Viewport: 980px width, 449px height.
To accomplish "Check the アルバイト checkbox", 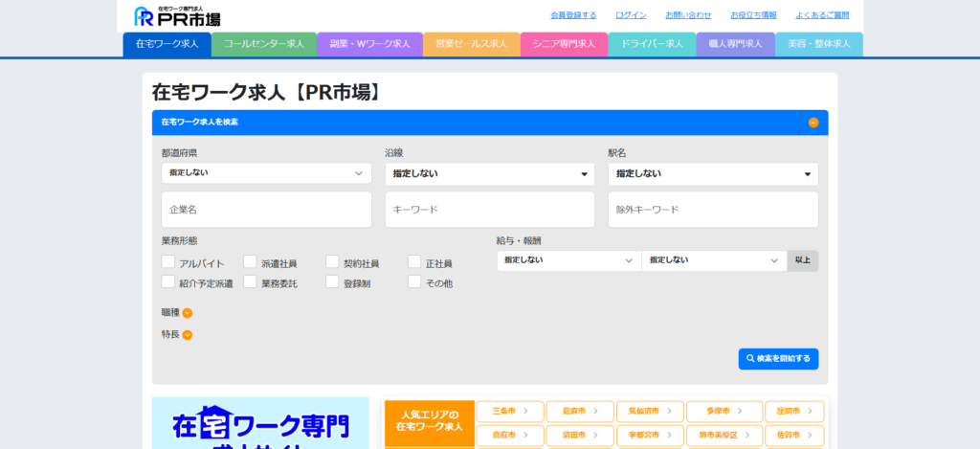I will (x=168, y=261).
